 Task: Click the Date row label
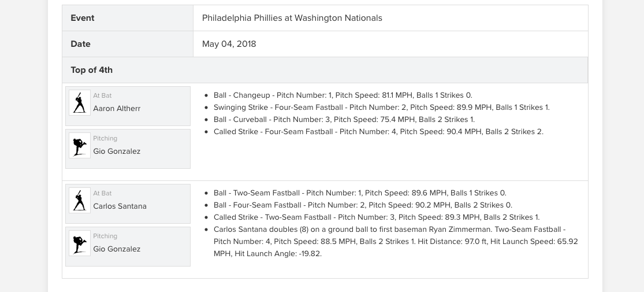pos(81,44)
